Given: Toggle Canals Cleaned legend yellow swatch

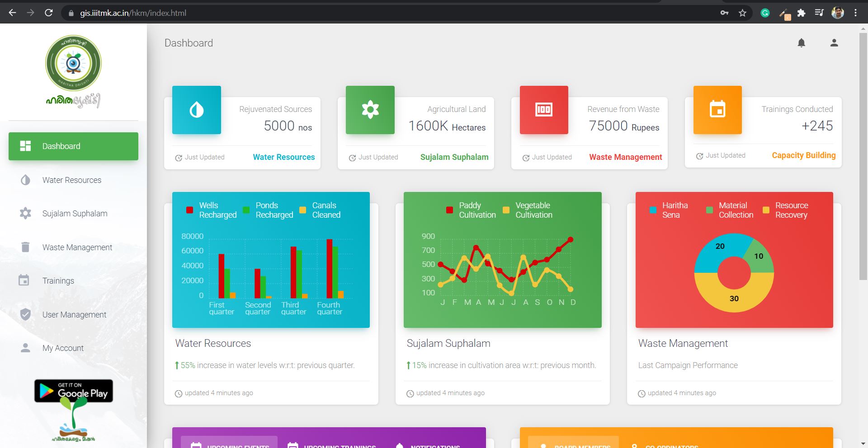Looking at the screenshot, I should click(303, 210).
